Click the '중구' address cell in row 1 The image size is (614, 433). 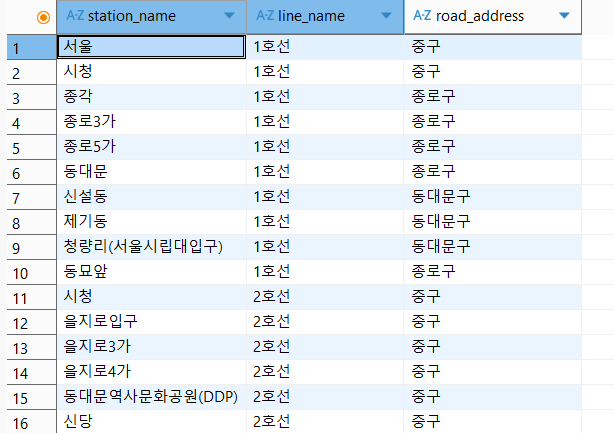point(493,47)
